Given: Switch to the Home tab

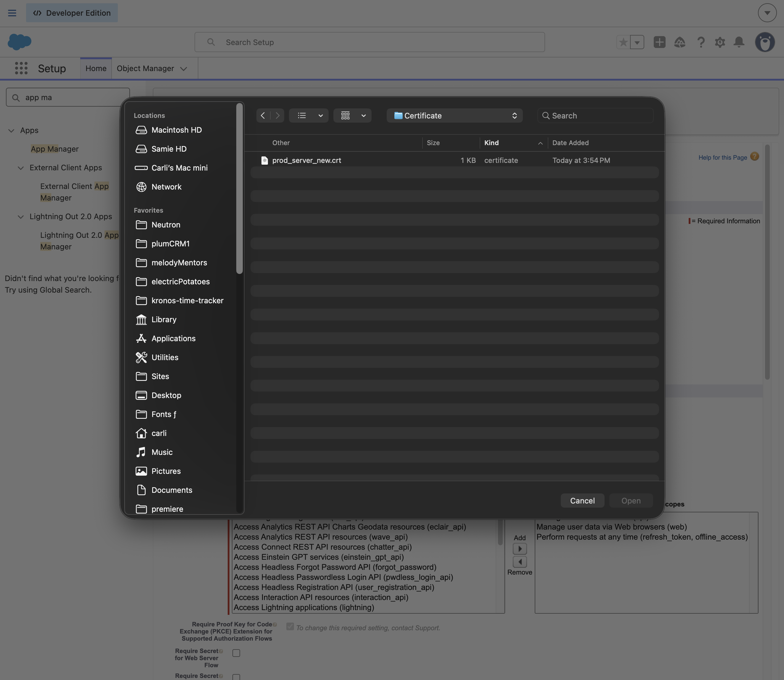Looking at the screenshot, I should 96,69.
